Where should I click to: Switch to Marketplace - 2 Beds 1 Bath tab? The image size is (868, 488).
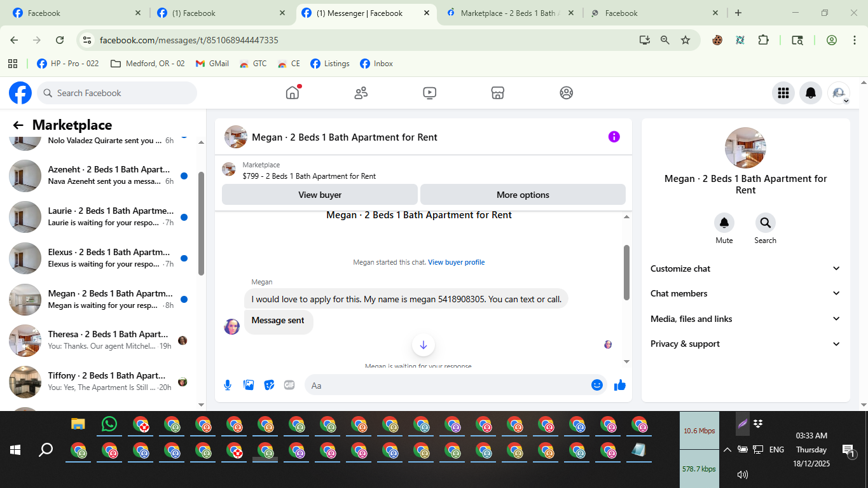[511, 13]
